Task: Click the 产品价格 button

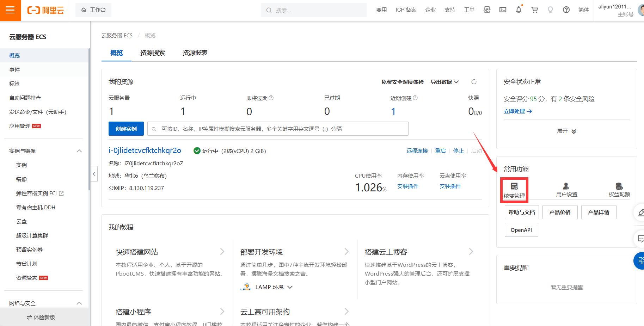Action: coord(560,212)
